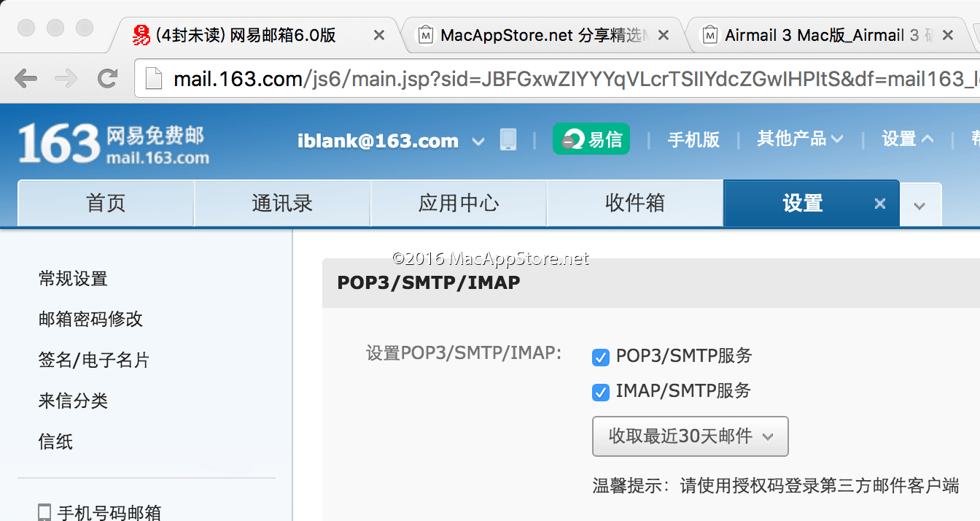
Task: Click the 163 网易免费邮 logo
Action: point(113,142)
